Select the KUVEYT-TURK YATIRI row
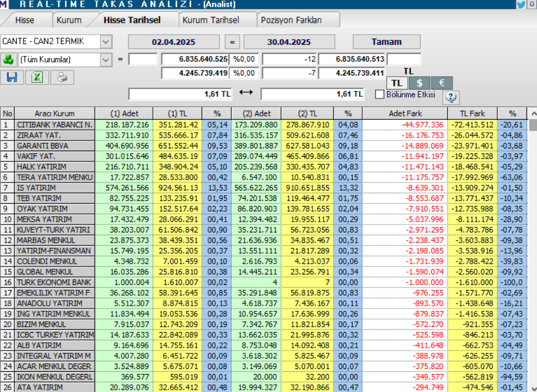Image resolution: width=537 pixels, height=392 pixels. (264, 230)
